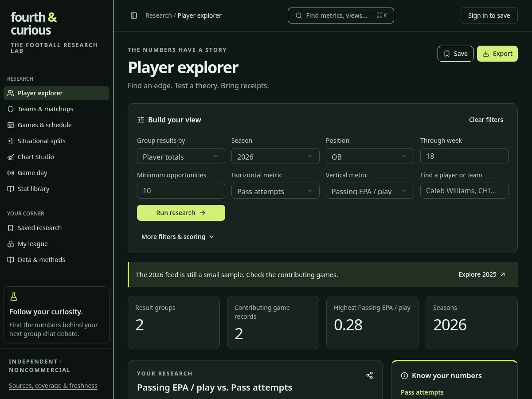Viewport: 532px width, 399px height.
Task: Click the Build your view filter icon
Action: coord(141,120)
